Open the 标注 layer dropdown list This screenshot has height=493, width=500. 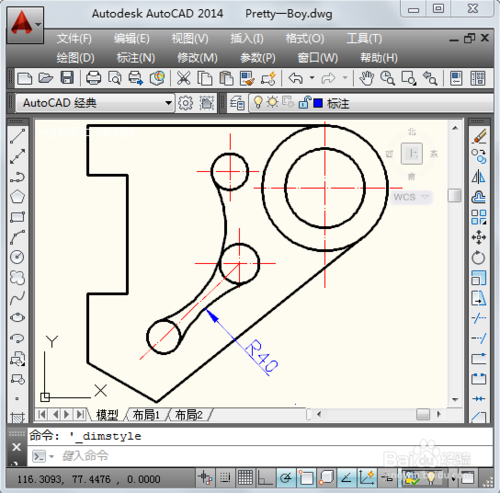point(371,103)
